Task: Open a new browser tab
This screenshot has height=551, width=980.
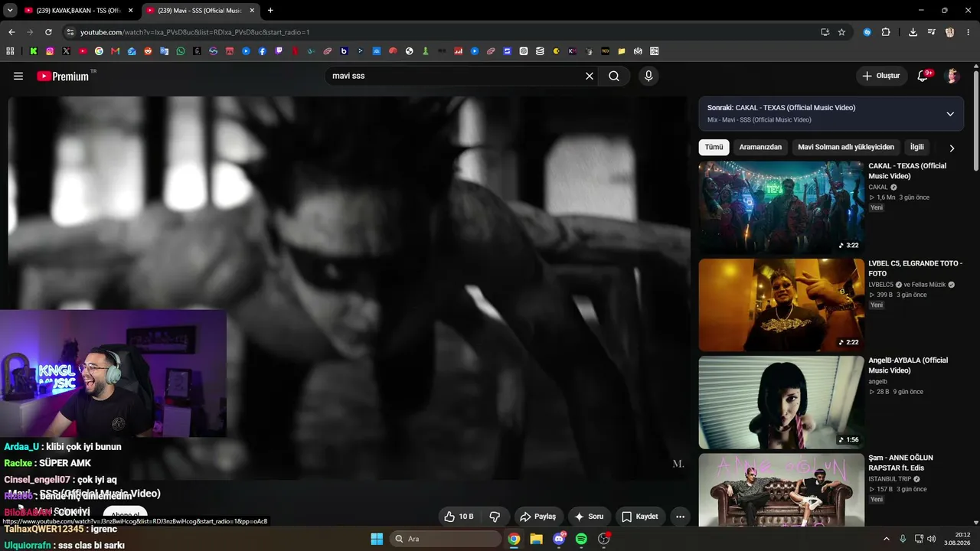Action: (270, 11)
